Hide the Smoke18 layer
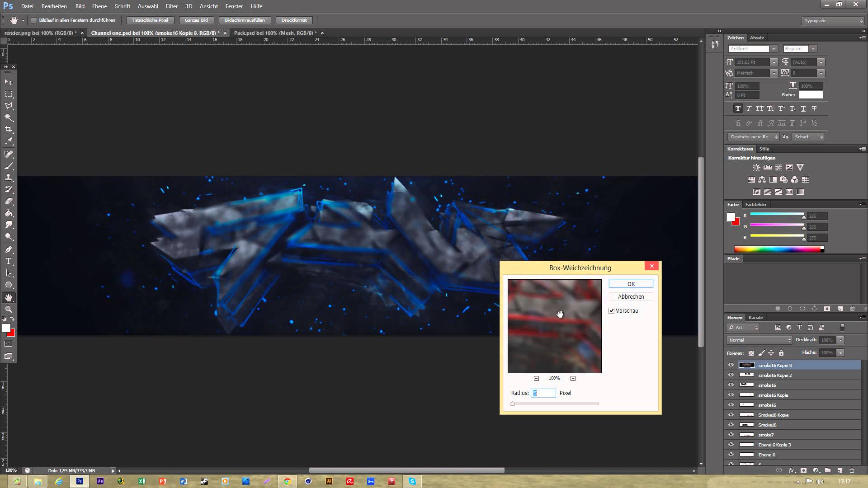The width and height of the screenshot is (868, 488). (x=731, y=425)
